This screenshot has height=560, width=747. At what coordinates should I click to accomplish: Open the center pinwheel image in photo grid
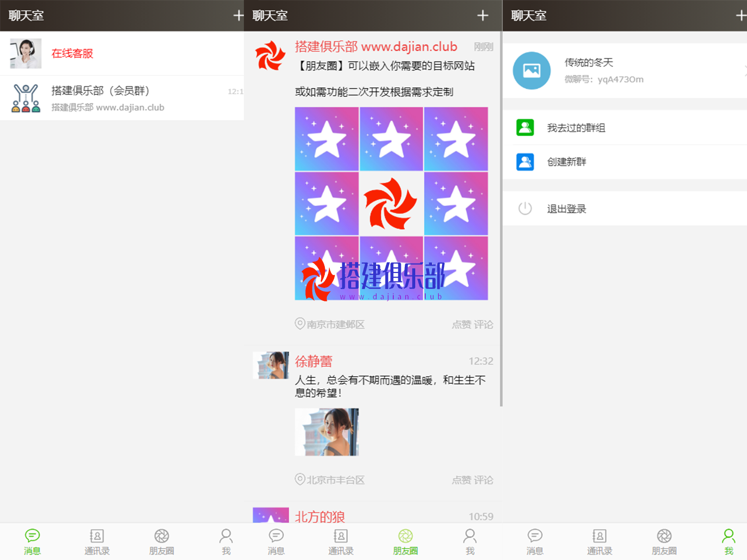click(x=391, y=204)
